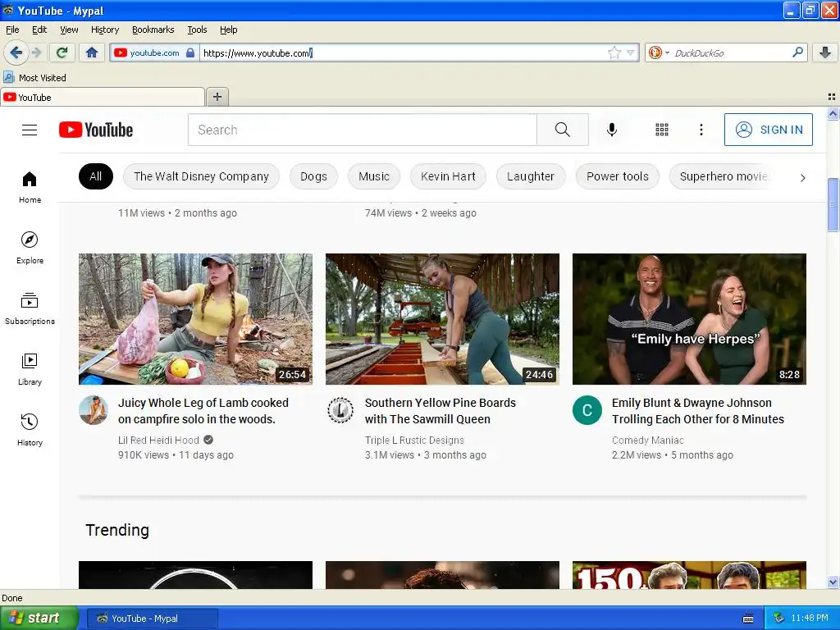Open Triple L Rustic Designs channel name
Image resolution: width=840 pixels, height=630 pixels.
414,441
